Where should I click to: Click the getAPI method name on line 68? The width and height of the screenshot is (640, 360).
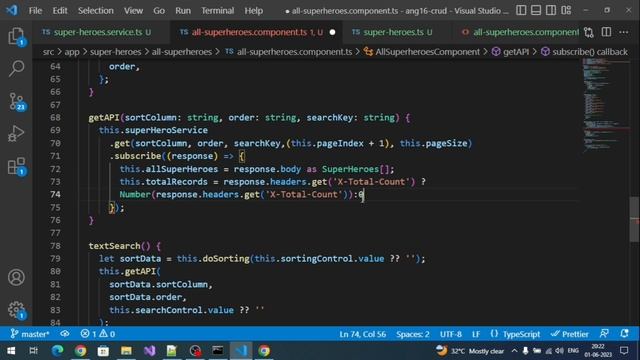[x=103, y=118]
